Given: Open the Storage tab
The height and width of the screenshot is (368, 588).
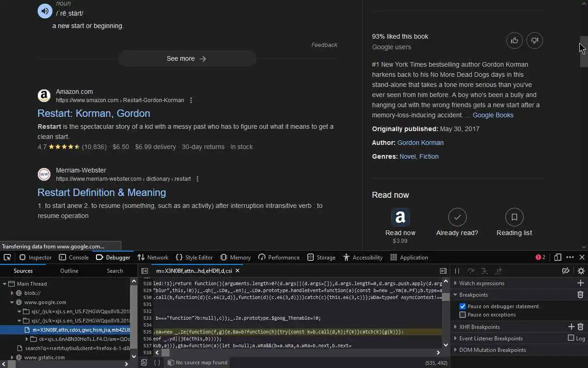Looking at the screenshot, I should coord(321,257).
